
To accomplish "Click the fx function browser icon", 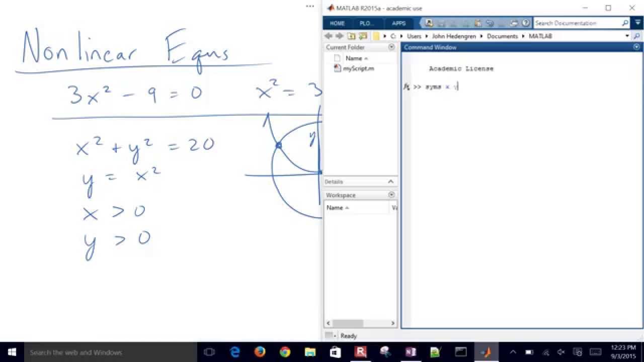I will coord(407,87).
